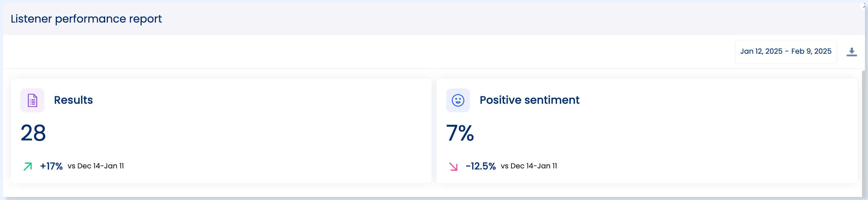Select the 7% positive sentiment value
This screenshot has height=200, width=868.
click(460, 133)
